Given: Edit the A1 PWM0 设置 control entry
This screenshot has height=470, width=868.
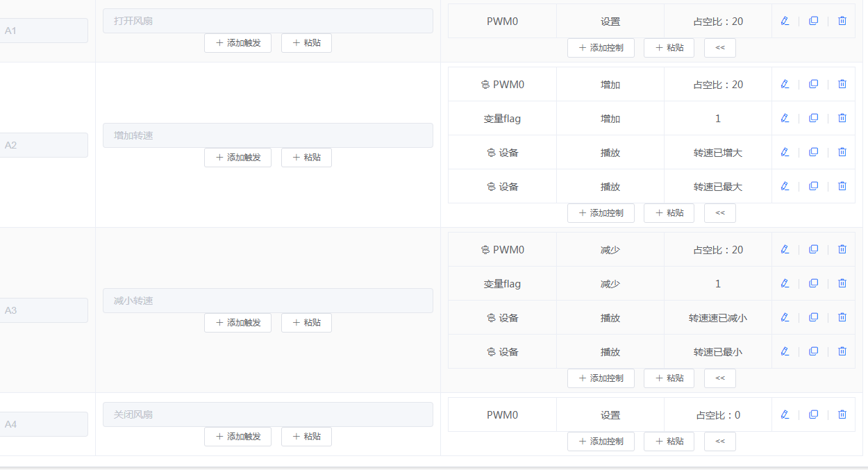Looking at the screenshot, I should (x=785, y=21).
